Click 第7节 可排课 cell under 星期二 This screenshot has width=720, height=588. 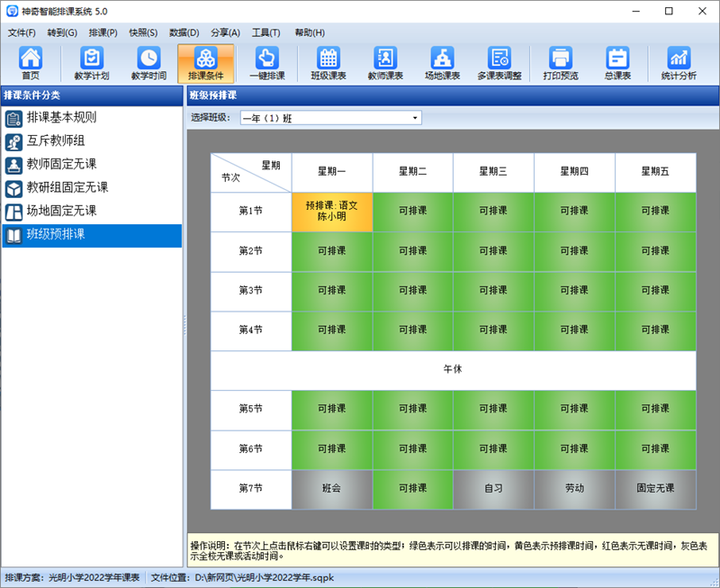click(413, 489)
